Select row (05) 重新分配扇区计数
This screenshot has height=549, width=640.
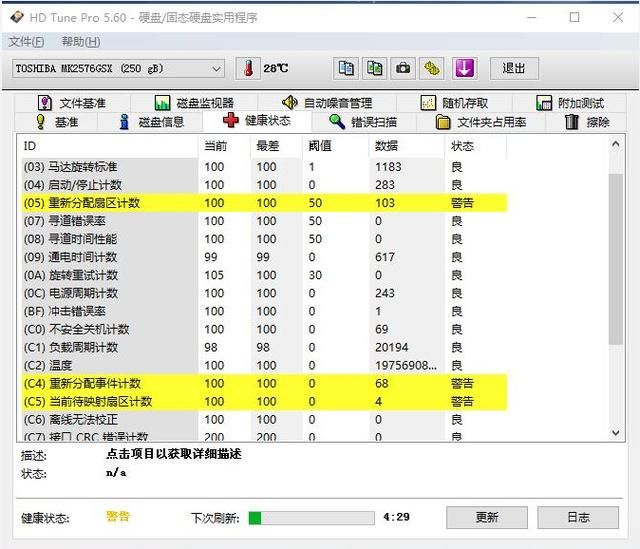(x=264, y=203)
